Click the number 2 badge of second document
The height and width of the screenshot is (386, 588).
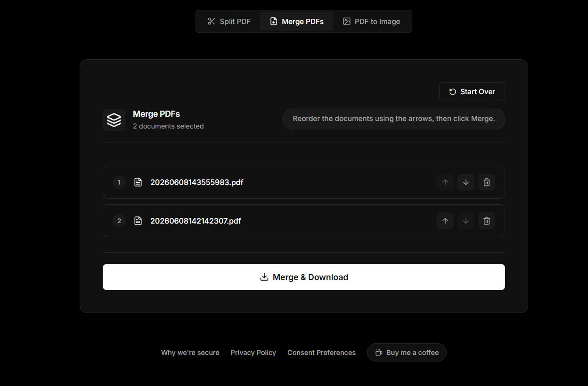tap(119, 221)
